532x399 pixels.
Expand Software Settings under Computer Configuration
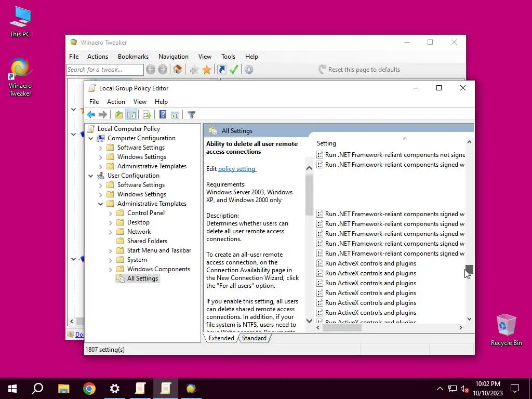point(100,148)
